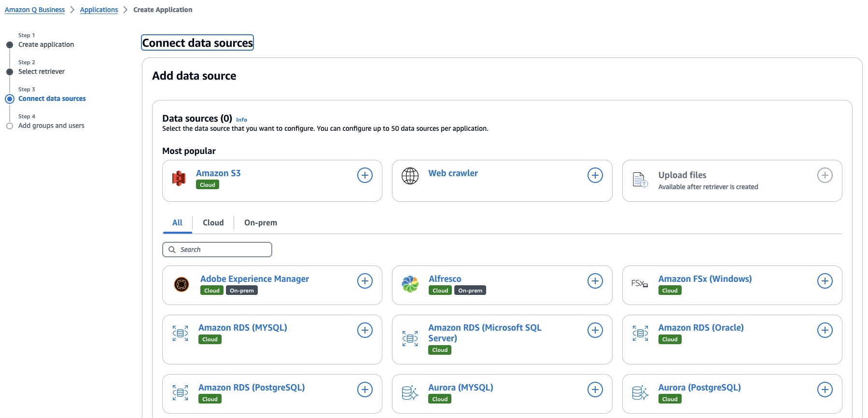The height and width of the screenshot is (418, 868).
Task: Click the Cloud badge under Aurora (MYSQL)
Action: 440,399
